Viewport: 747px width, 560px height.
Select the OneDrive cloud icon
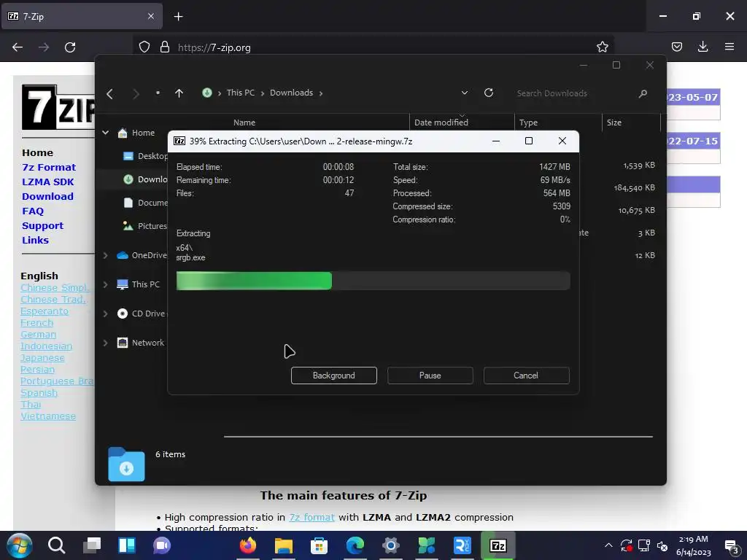click(123, 255)
